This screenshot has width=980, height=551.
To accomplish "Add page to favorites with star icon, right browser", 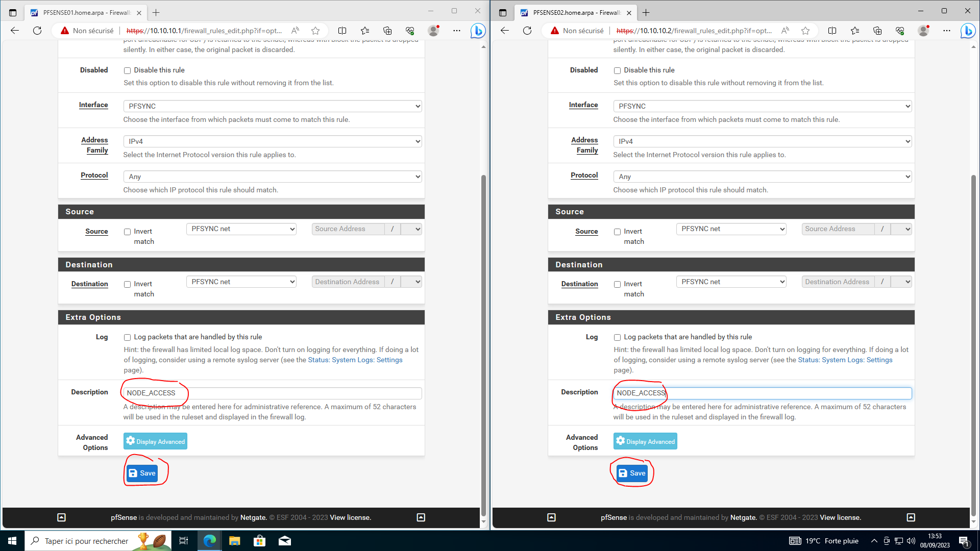I will (x=805, y=31).
